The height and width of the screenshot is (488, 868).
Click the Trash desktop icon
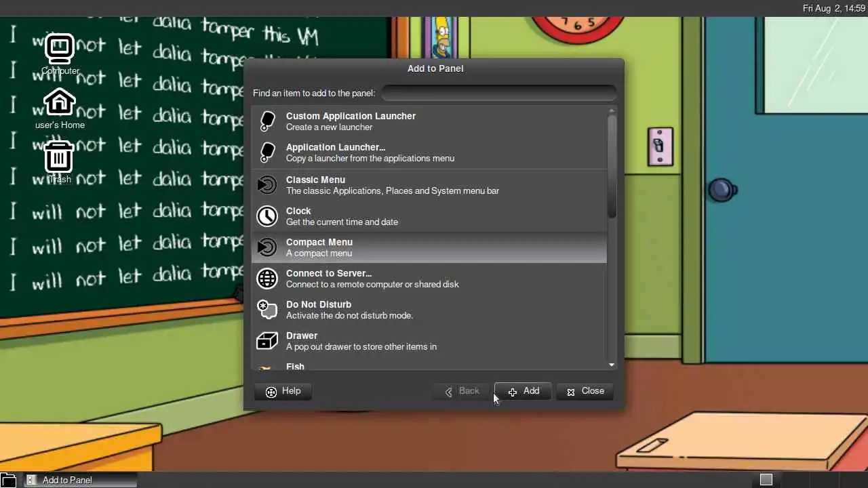click(x=59, y=157)
